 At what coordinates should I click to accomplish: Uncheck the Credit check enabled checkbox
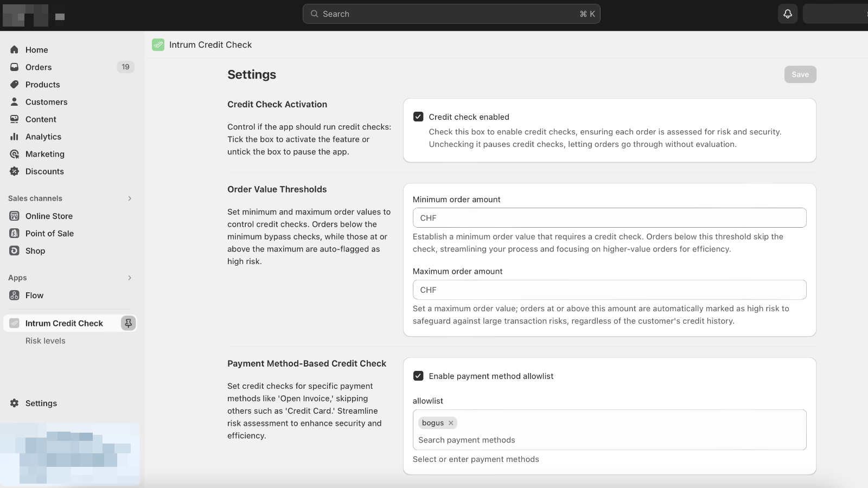click(418, 117)
